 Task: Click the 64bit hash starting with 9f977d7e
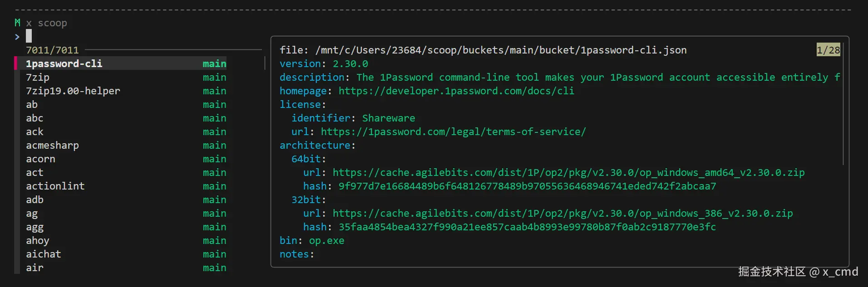click(x=527, y=186)
